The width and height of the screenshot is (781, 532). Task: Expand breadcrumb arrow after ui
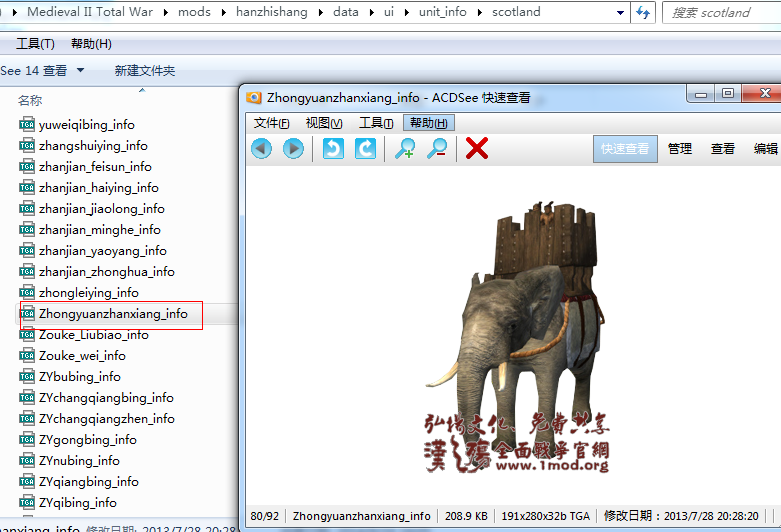coord(407,12)
